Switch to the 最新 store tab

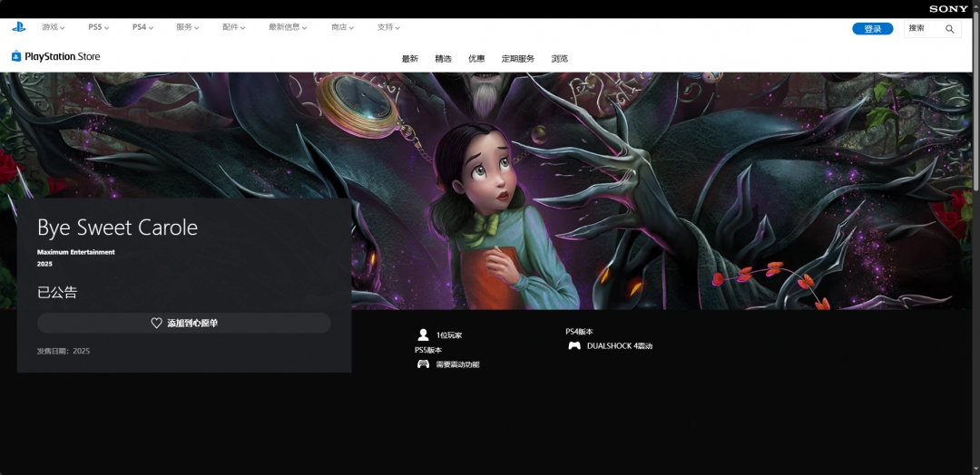(410, 59)
